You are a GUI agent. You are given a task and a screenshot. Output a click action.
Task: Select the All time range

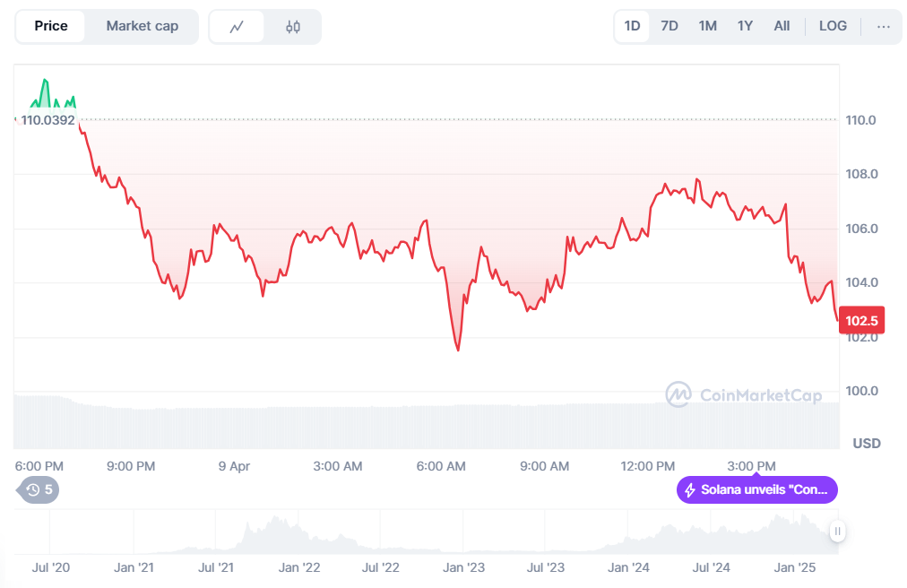tap(782, 26)
